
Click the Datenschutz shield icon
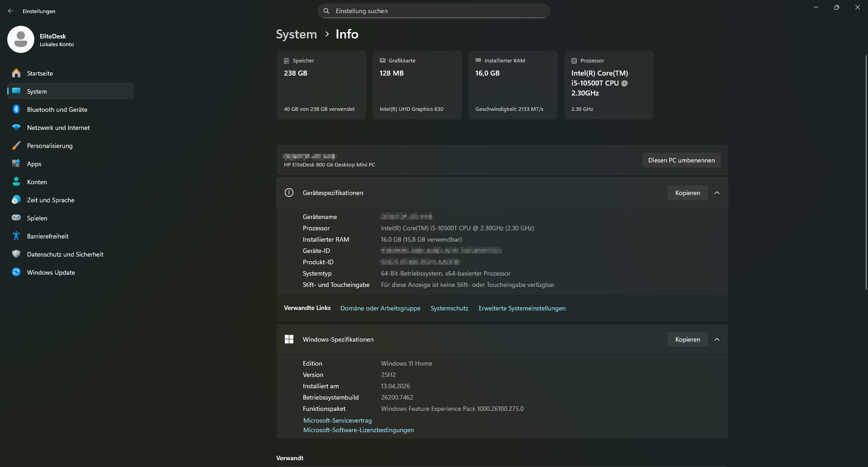(x=16, y=254)
